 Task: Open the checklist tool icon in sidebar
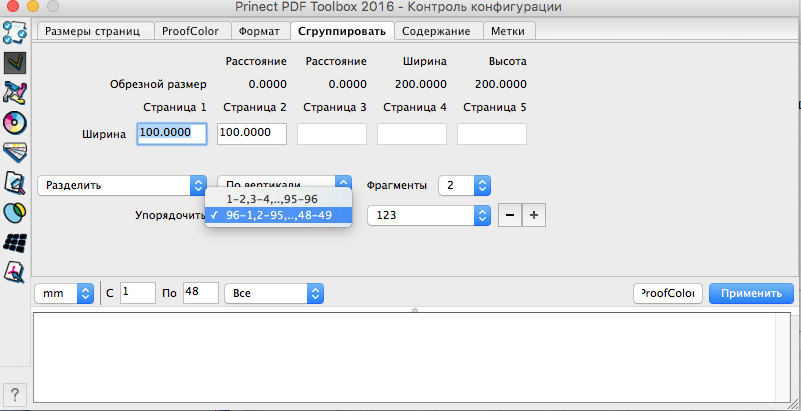click(x=15, y=33)
